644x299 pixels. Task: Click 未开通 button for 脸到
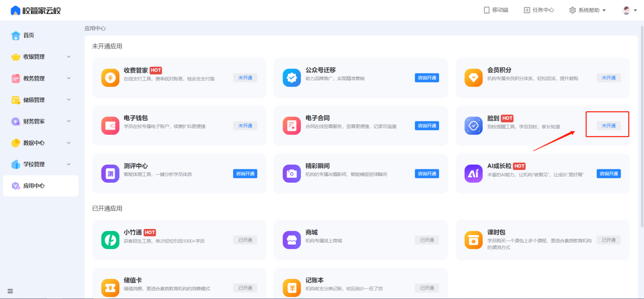(x=609, y=126)
